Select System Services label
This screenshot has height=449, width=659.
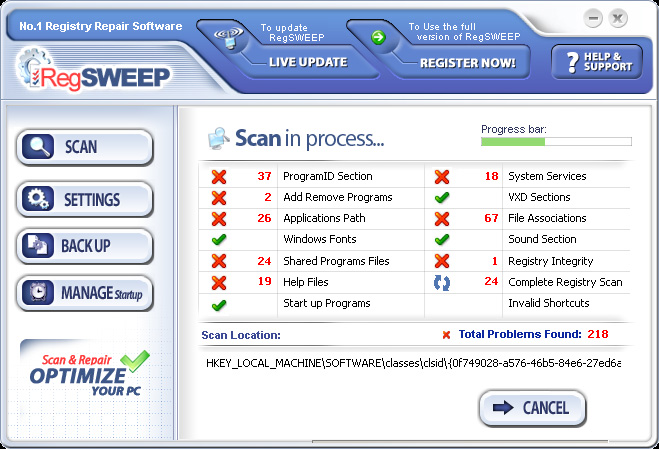point(547,176)
